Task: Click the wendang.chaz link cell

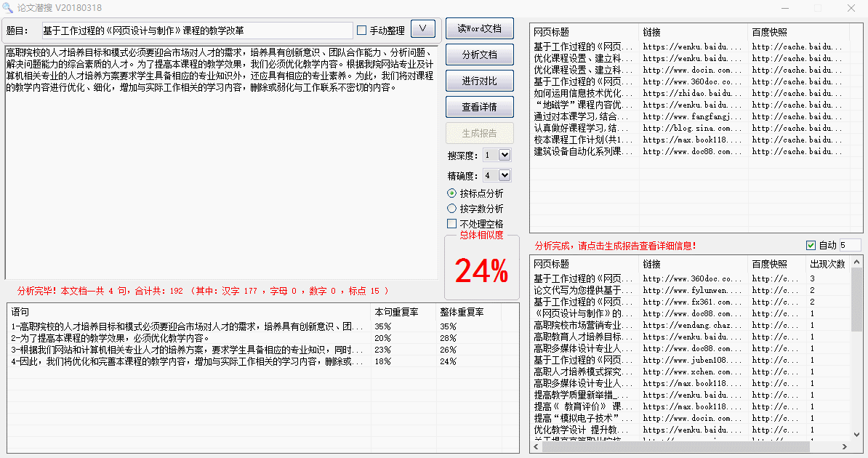Action: 693,324
